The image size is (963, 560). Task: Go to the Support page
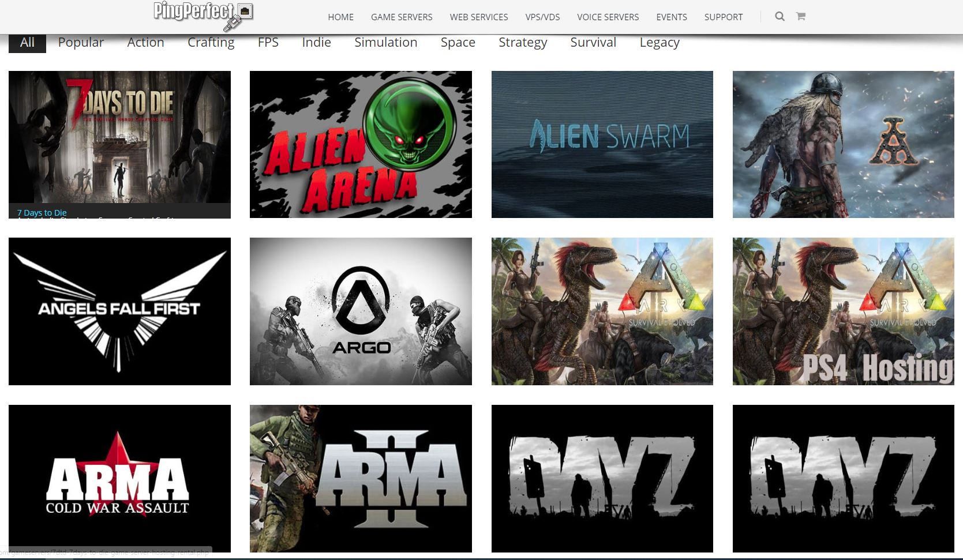723,17
